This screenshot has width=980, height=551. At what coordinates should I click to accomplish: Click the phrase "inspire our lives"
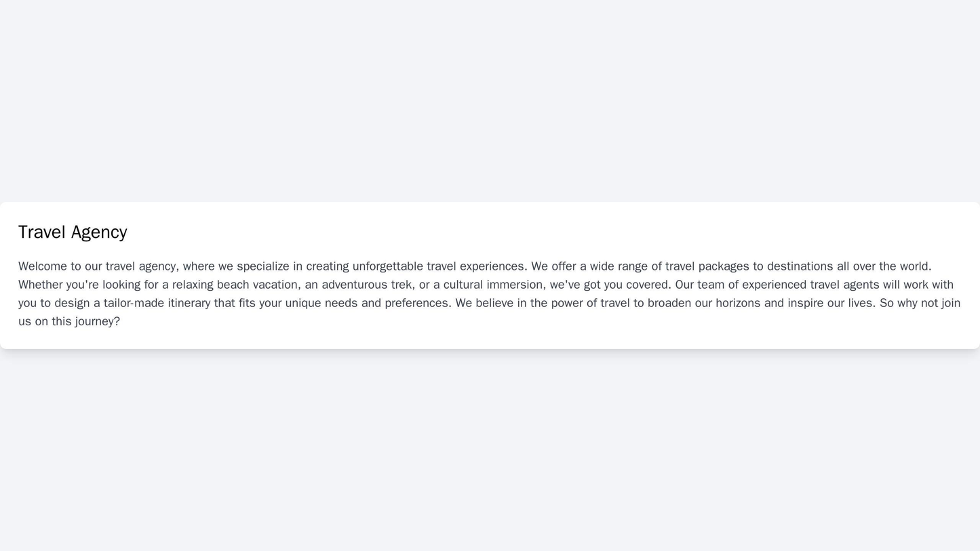(x=831, y=303)
